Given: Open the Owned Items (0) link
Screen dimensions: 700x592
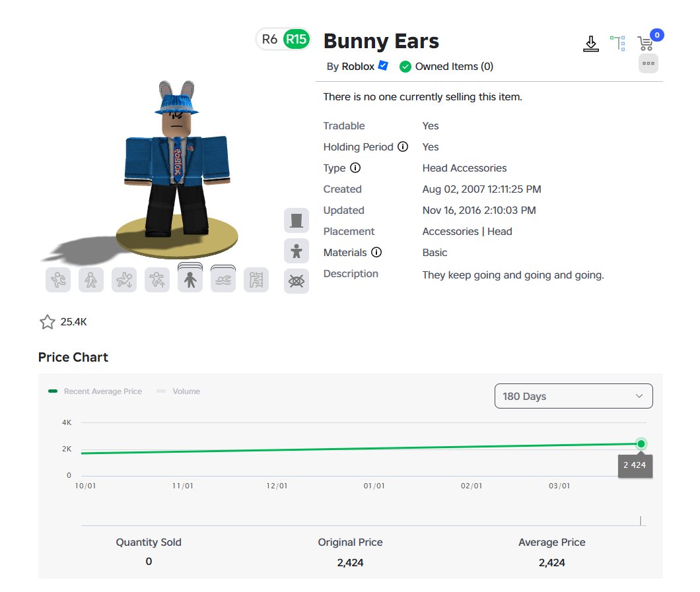Looking at the screenshot, I should pyautogui.click(x=454, y=67).
